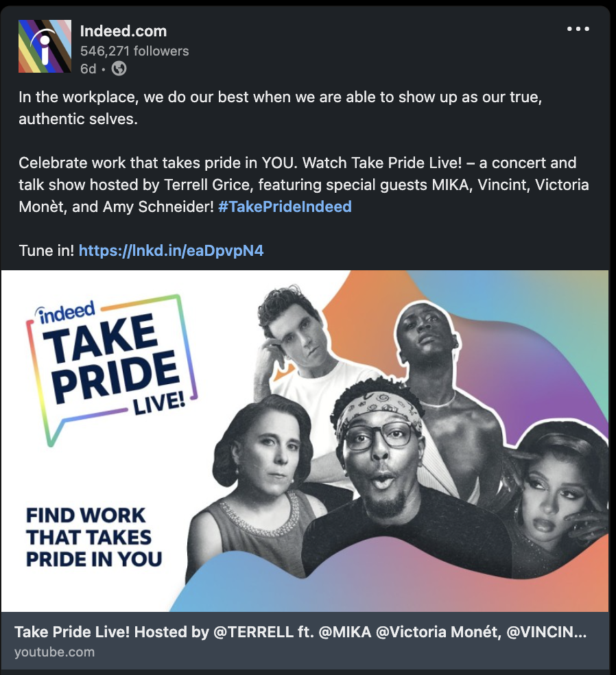This screenshot has height=675, width=616.
Task: Open the lnkd.in shortened URL
Action: 171,250
